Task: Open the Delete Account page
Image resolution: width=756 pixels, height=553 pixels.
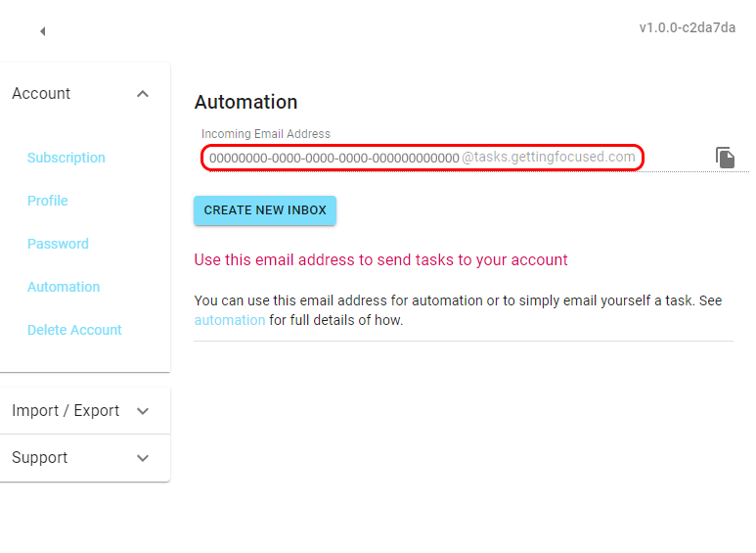Action: 74,330
